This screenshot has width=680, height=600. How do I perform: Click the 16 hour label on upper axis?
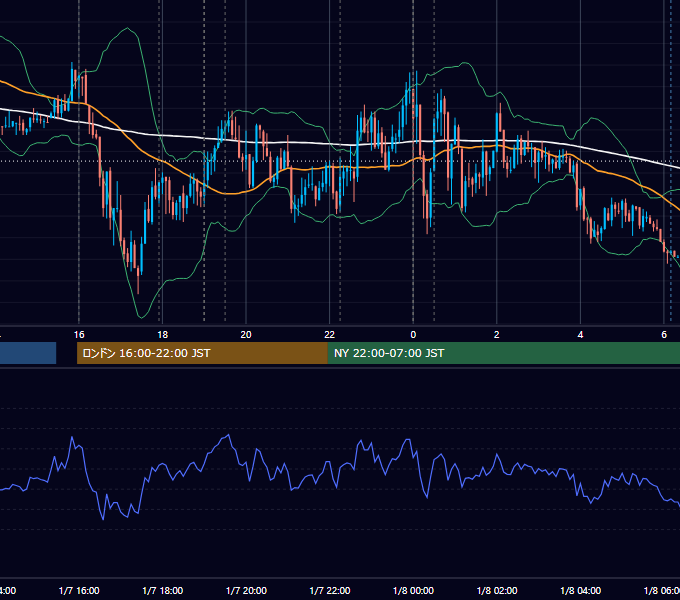(x=79, y=335)
